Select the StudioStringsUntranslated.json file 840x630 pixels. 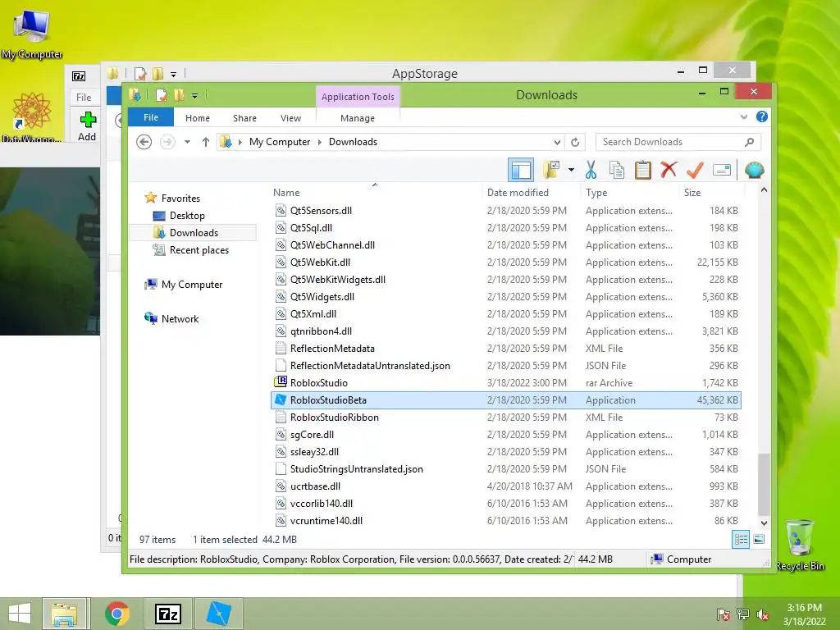coord(506,469)
